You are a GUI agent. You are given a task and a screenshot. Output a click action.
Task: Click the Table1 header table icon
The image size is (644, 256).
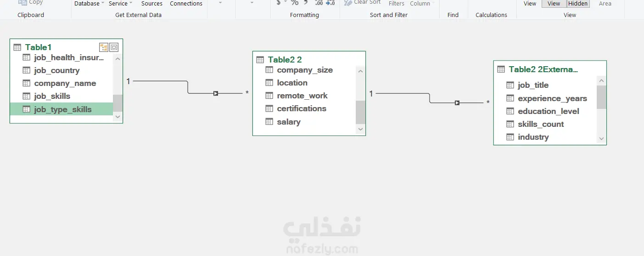tap(17, 47)
